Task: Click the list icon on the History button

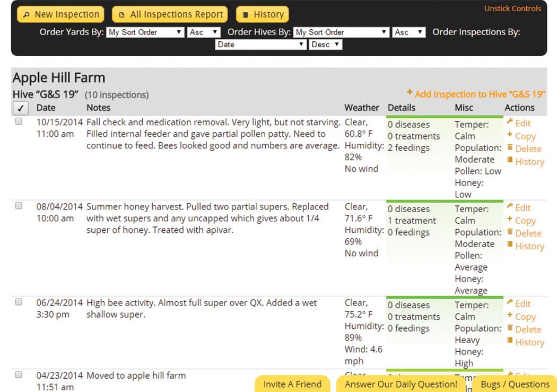Action: 245,15
